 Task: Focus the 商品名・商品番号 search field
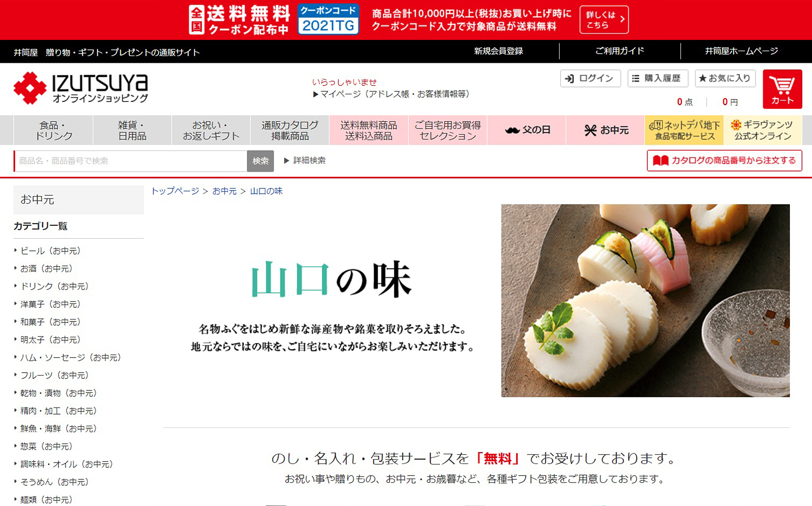pos(130,161)
